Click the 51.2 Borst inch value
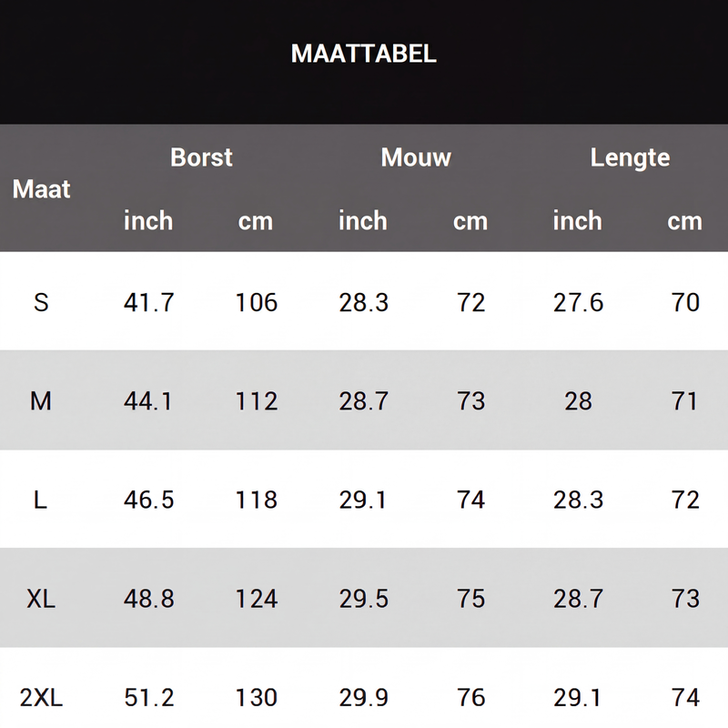The height and width of the screenshot is (728, 728). tap(149, 697)
